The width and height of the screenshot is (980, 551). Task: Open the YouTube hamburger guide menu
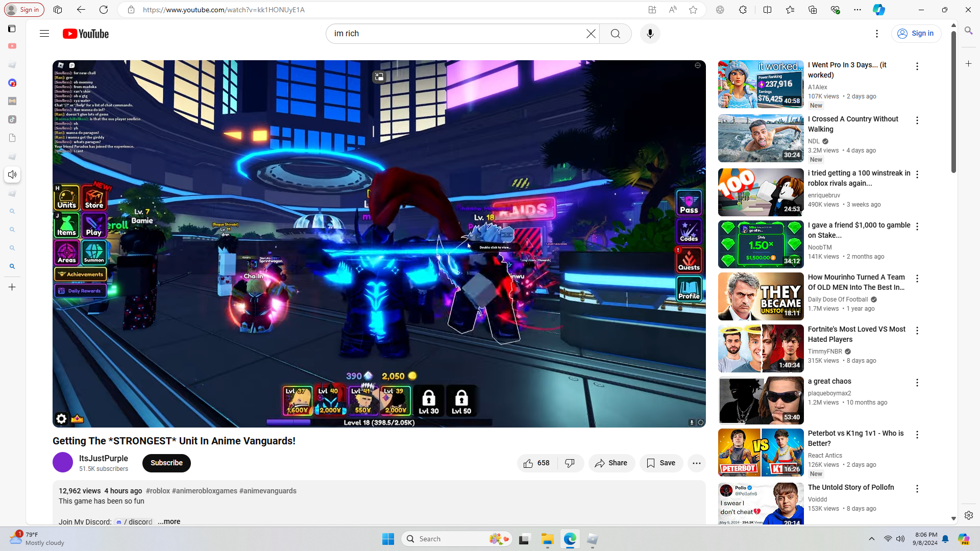(x=44, y=34)
